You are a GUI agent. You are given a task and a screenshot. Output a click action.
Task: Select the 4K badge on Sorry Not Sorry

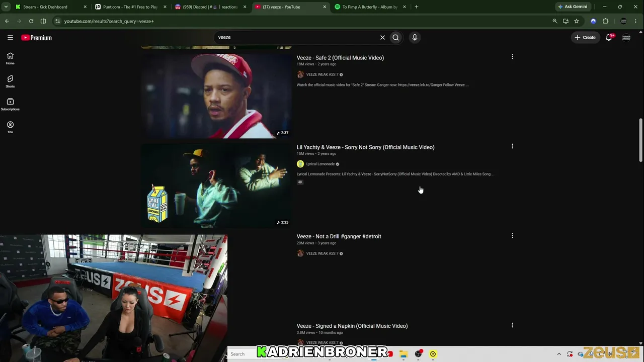point(300,182)
